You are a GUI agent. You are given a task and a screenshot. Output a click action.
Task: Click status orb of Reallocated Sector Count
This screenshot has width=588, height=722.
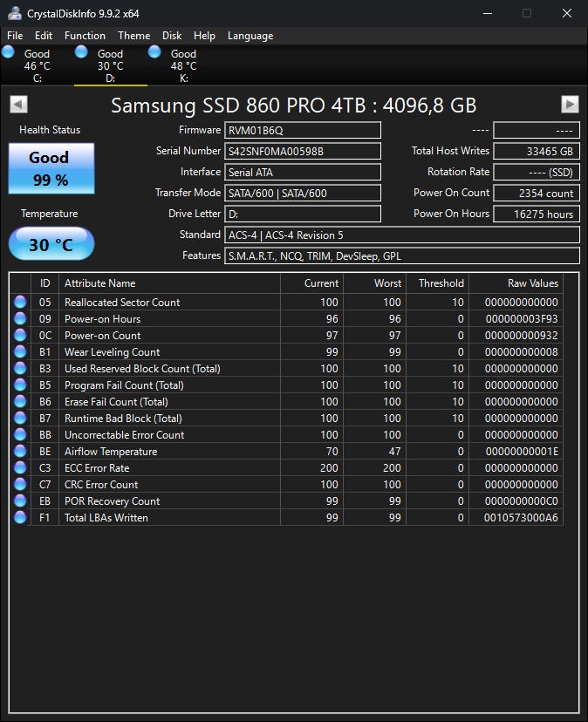click(20, 302)
